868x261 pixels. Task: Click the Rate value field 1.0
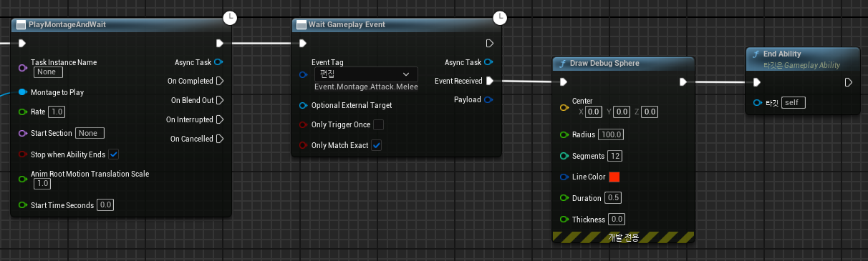pyautogui.click(x=57, y=112)
